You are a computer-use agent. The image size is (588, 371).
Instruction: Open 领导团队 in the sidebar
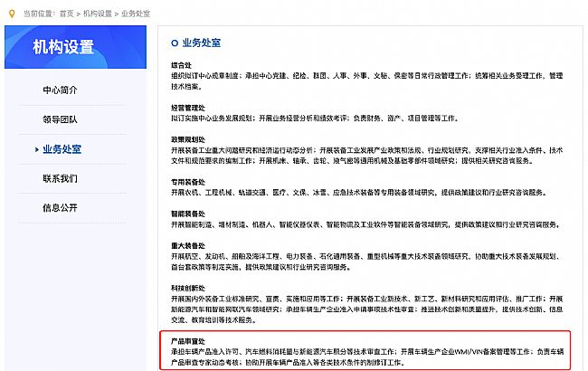coord(60,119)
